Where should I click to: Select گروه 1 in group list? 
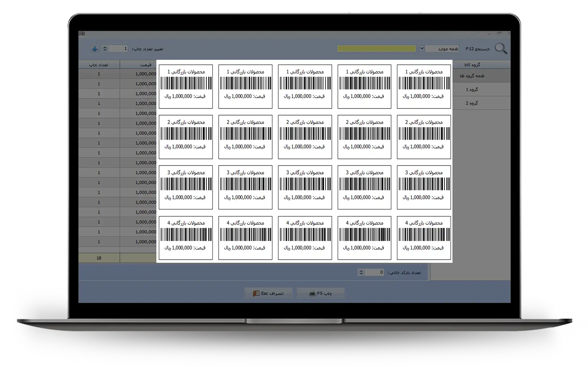[x=481, y=89]
